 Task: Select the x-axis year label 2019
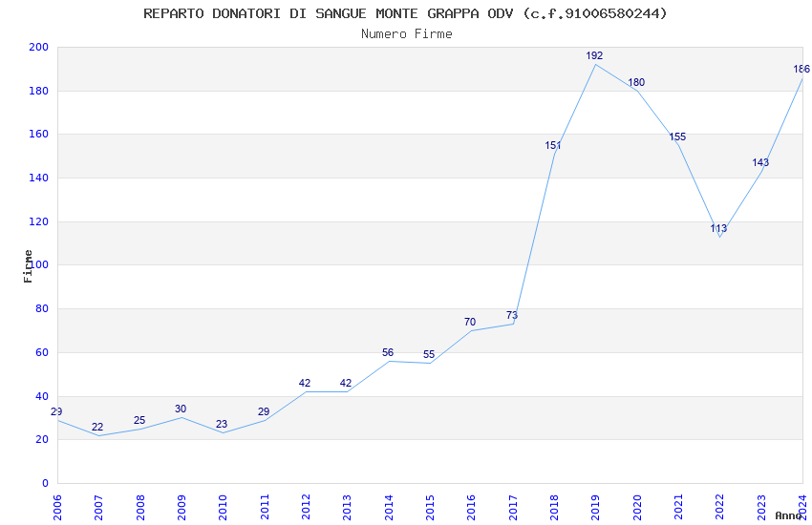595,507
